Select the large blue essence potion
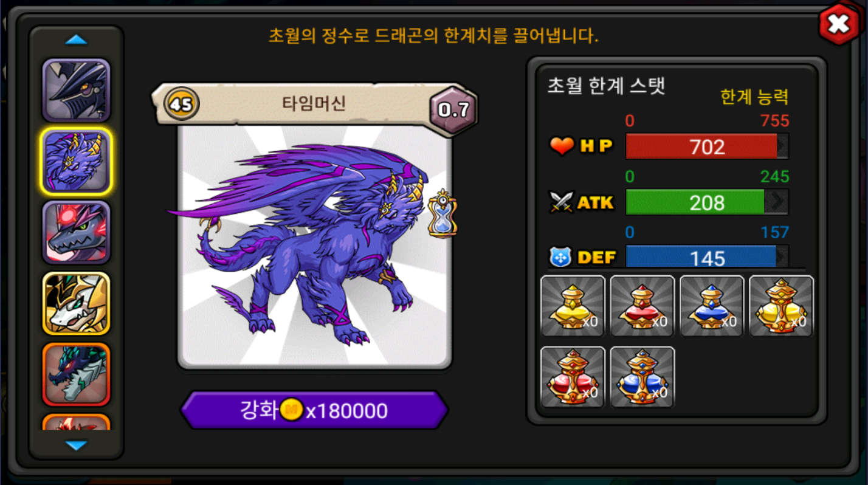 pos(642,377)
